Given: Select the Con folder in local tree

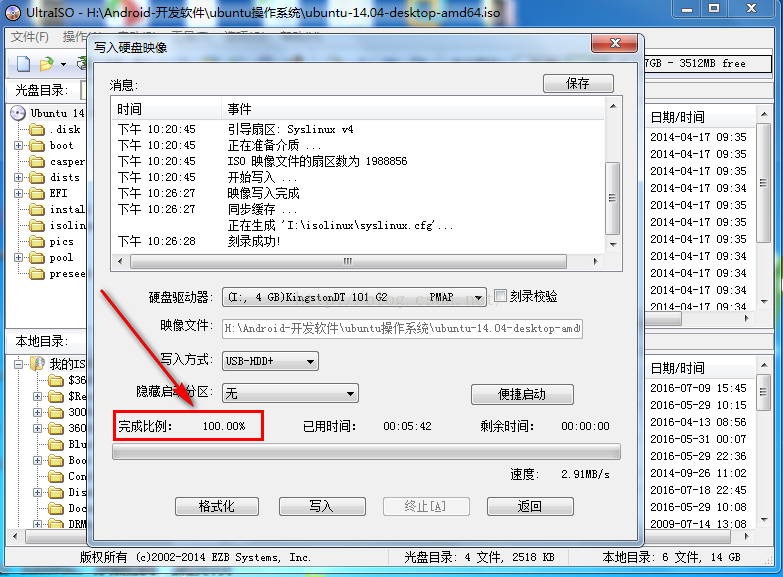Looking at the screenshot, I should tap(67, 476).
